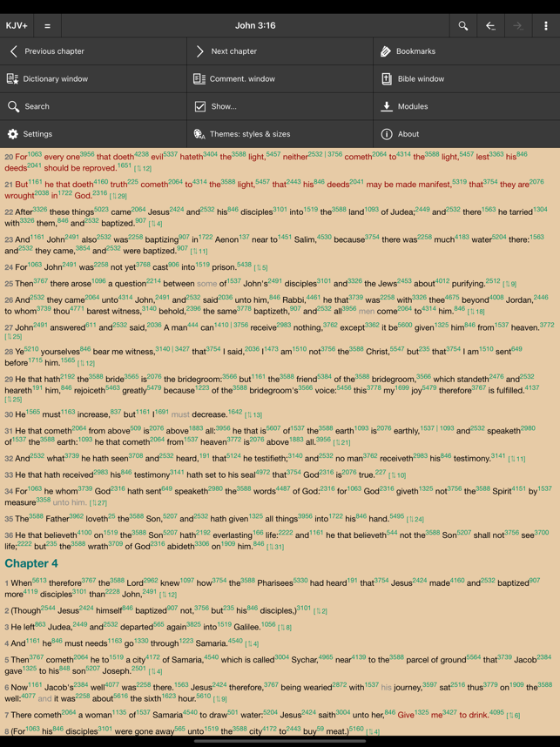560x747 pixels.
Task: Tap Strong's number 5547 after Christ
Action: click(x=396, y=349)
